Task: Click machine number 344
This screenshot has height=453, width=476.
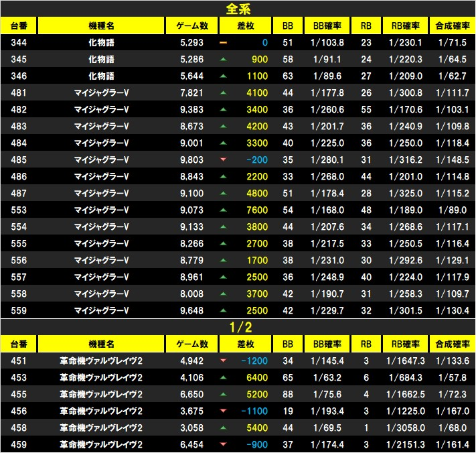Action: [x=19, y=42]
